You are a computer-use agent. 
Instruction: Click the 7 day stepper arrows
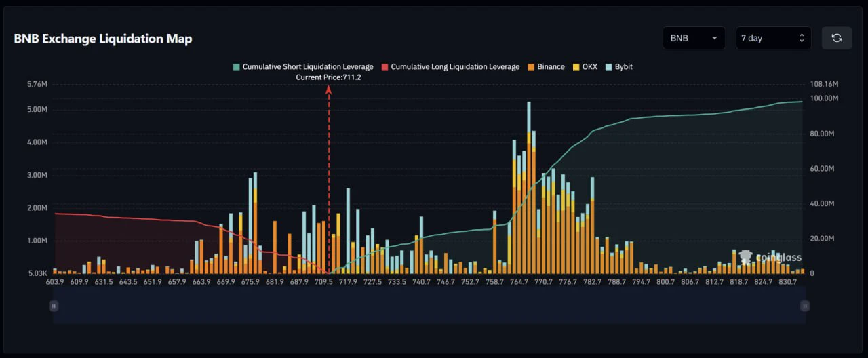click(x=802, y=38)
